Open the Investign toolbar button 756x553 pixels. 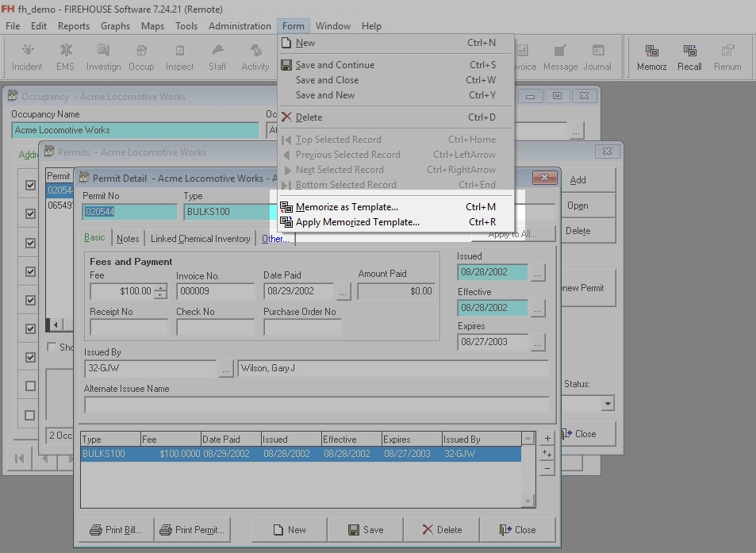tap(103, 57)
